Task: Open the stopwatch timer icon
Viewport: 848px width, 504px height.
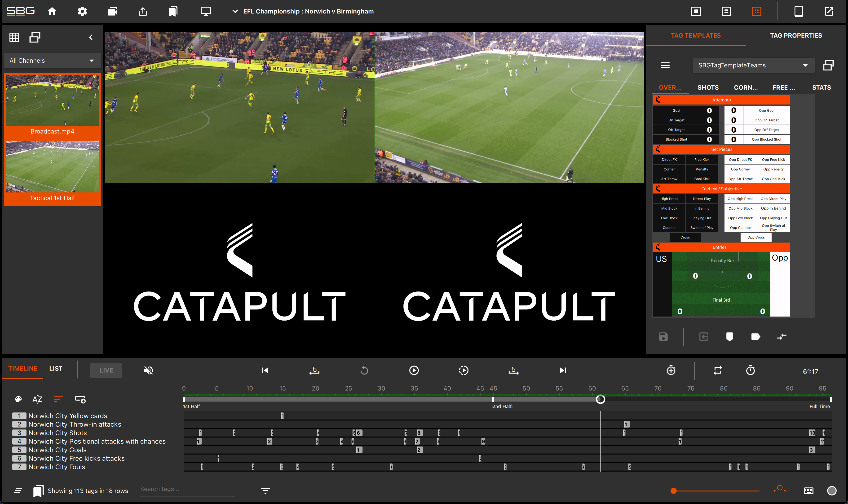Action: click(751, 370)
